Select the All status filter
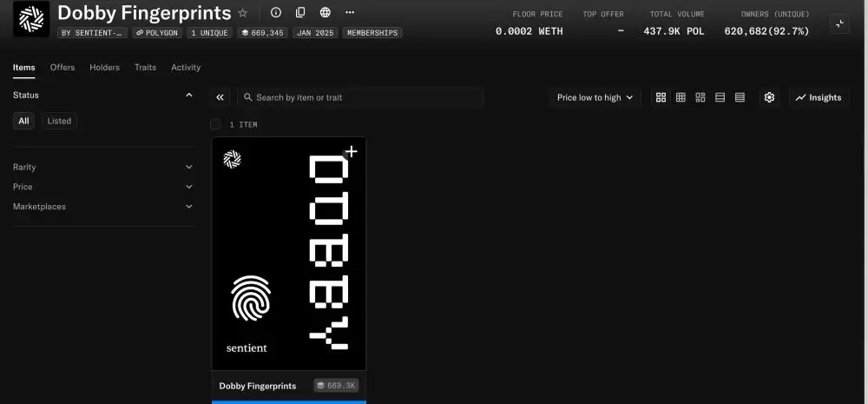The image size is (868, 404). pyautogui.click(x=24, y=121)
